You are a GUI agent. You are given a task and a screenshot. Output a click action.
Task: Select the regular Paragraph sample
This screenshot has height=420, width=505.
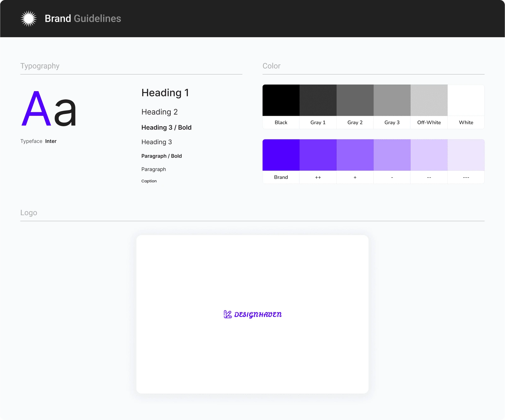(x=154, y=169)
